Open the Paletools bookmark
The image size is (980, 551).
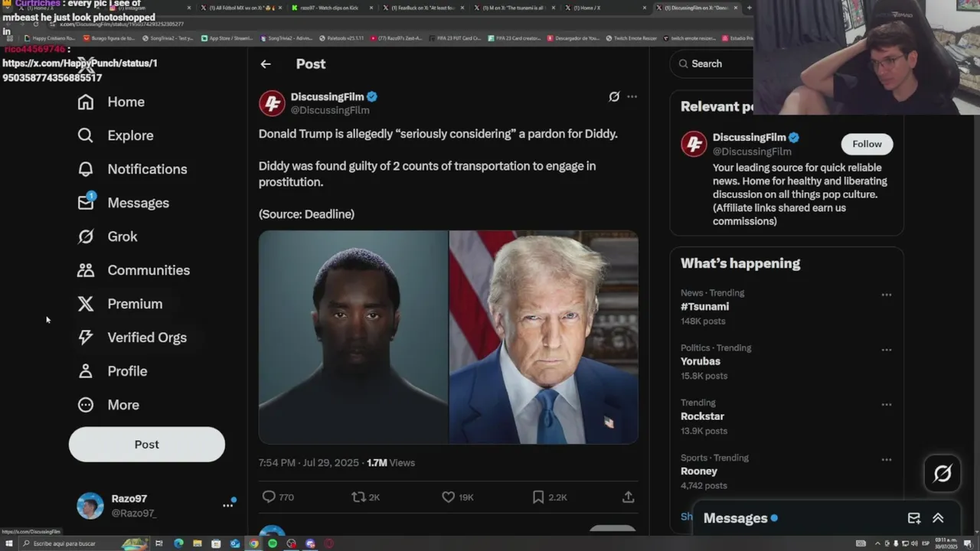[341, 37]
